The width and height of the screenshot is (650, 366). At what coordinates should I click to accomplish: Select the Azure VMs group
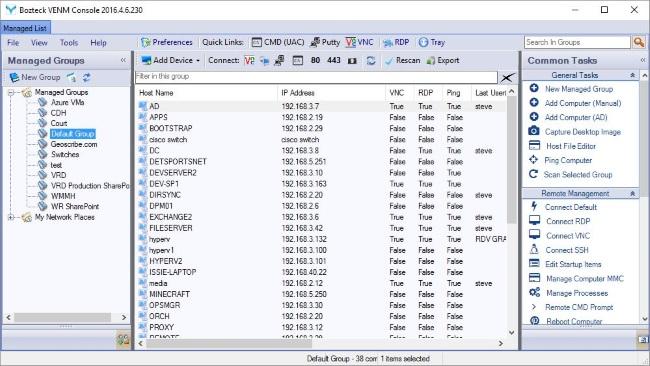click(68, 102)
